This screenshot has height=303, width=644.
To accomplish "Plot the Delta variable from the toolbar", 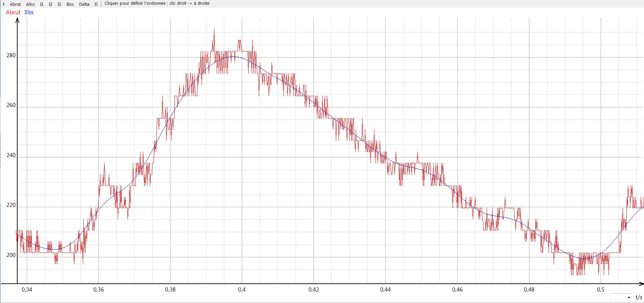I will click(x=84, y=4).
